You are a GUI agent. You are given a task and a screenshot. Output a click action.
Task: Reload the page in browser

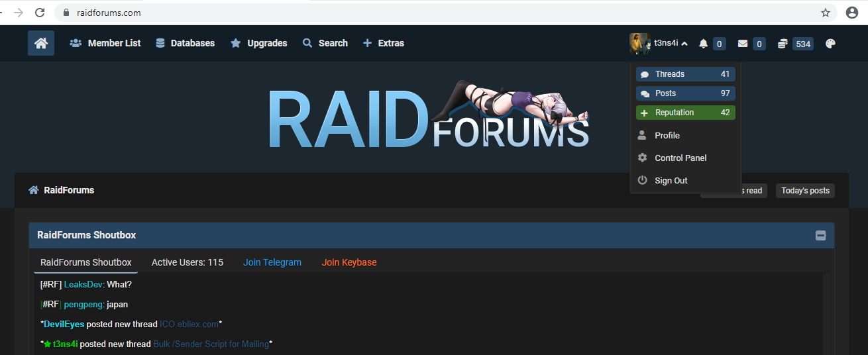[x=40, y=13]
